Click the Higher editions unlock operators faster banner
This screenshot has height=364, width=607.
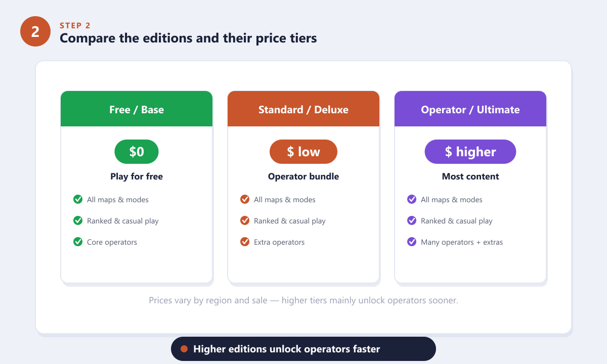[x=303, y=349]
